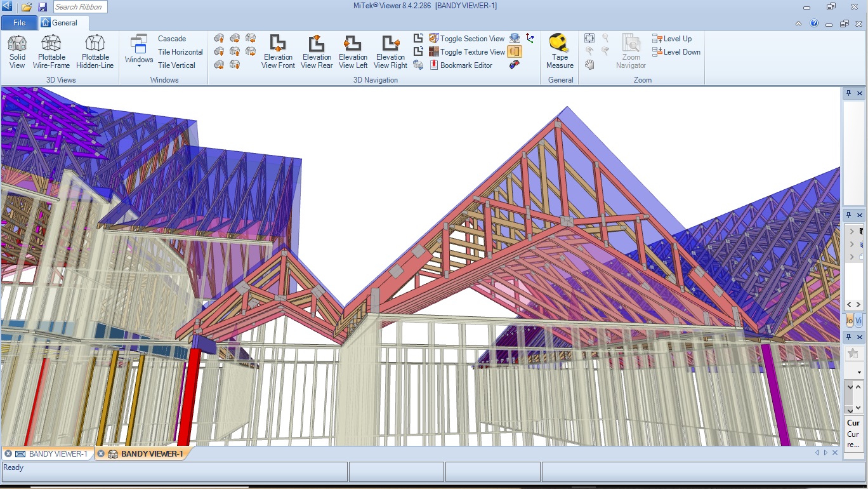The image size is (868, 489).
Task: Show Elevation View Front
Action: pos(278,51)
